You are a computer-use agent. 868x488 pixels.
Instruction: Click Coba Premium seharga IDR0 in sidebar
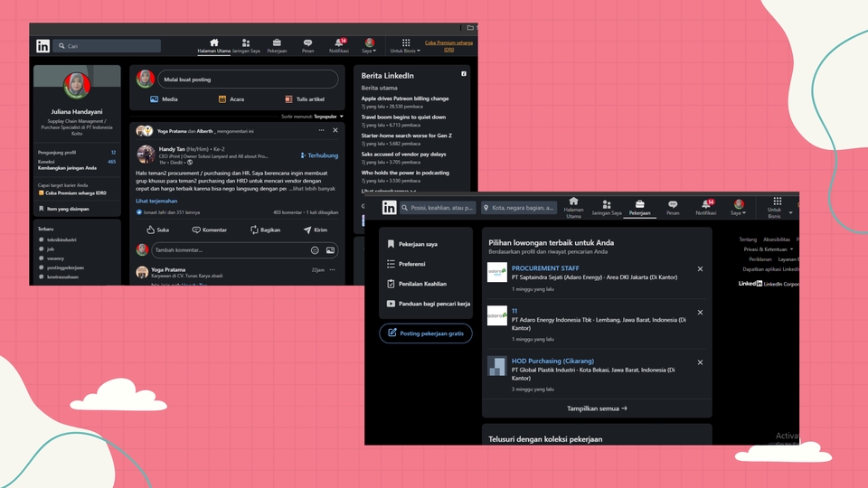[x=72, y=193]
